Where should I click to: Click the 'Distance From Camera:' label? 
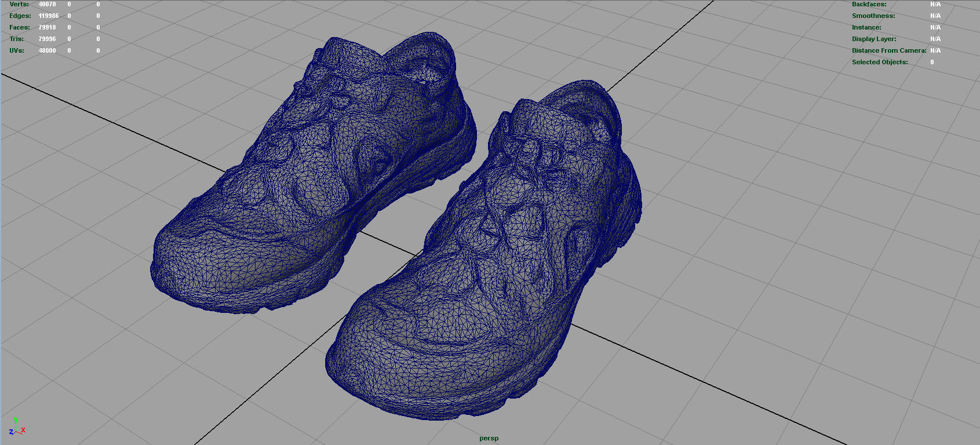(x=889, y=50)
